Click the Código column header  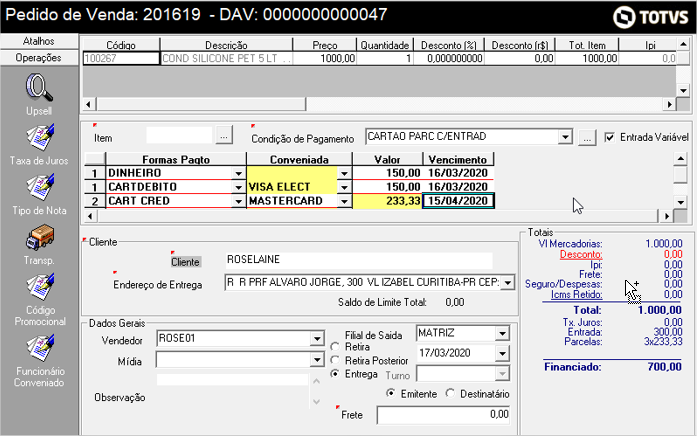(x=121, y=45)
